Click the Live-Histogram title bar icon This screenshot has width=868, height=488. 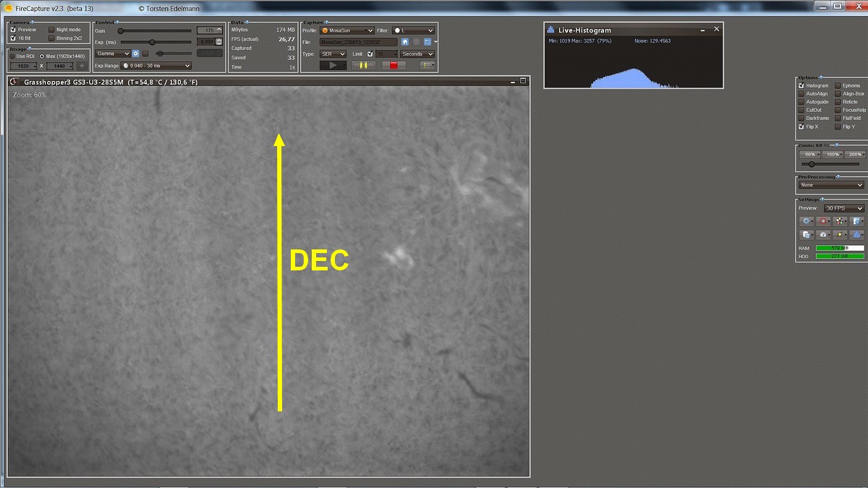pos(550,30)
